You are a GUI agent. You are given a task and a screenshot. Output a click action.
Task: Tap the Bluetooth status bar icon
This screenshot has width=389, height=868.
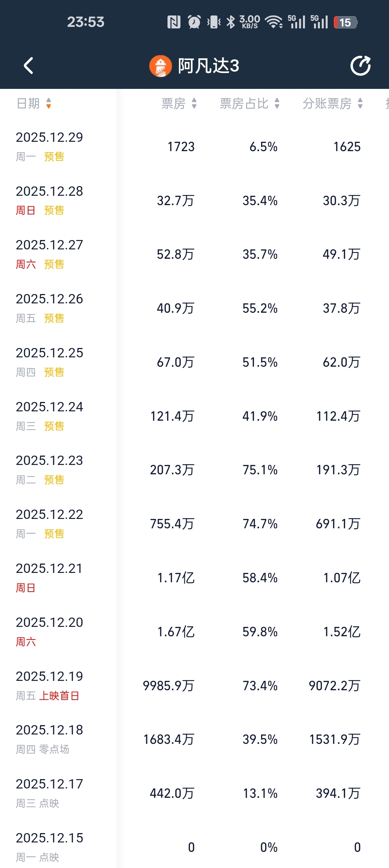coord(231,22)
